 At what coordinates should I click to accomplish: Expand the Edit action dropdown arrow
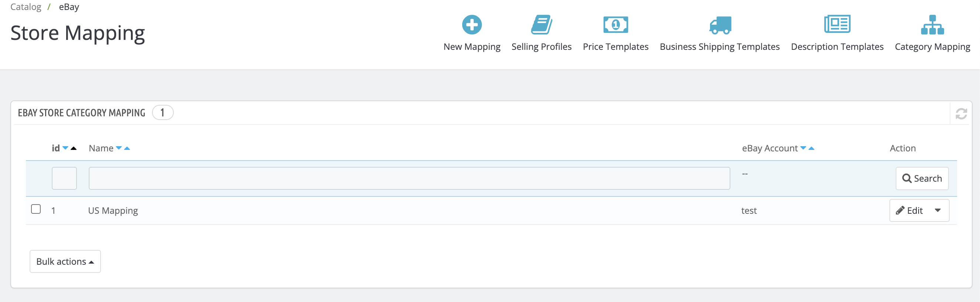coord(937,210)
